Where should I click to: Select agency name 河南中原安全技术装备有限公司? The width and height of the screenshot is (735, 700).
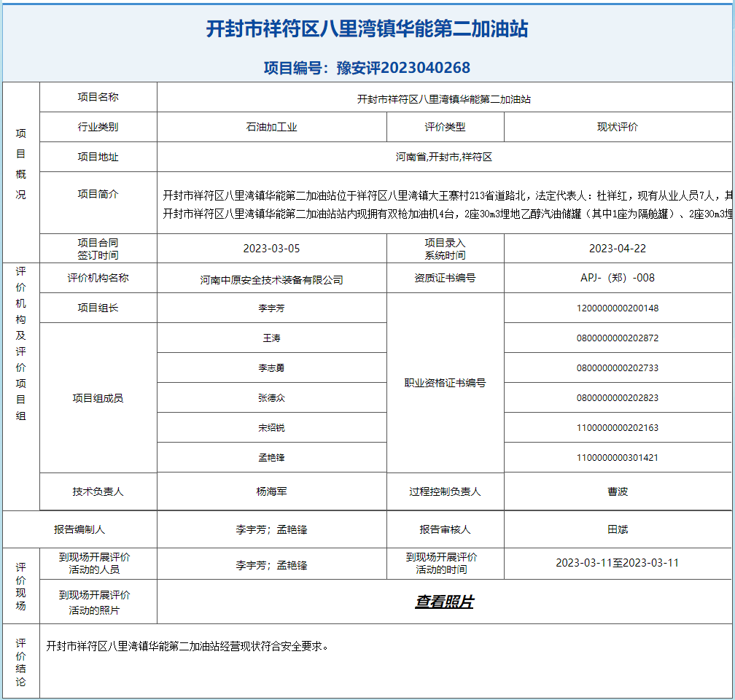click(x=272, y=280)
